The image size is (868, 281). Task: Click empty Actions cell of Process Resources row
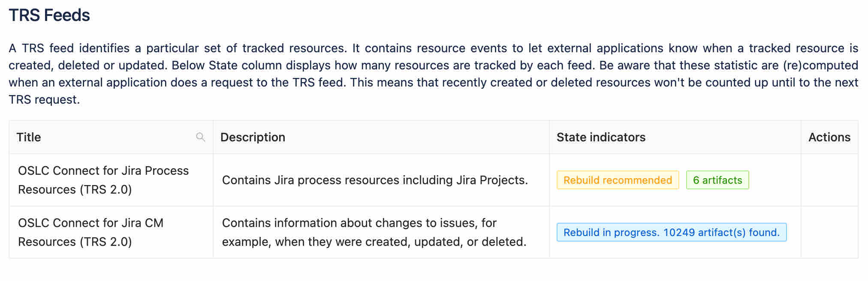pyautogui.click(x=829, y=180)
